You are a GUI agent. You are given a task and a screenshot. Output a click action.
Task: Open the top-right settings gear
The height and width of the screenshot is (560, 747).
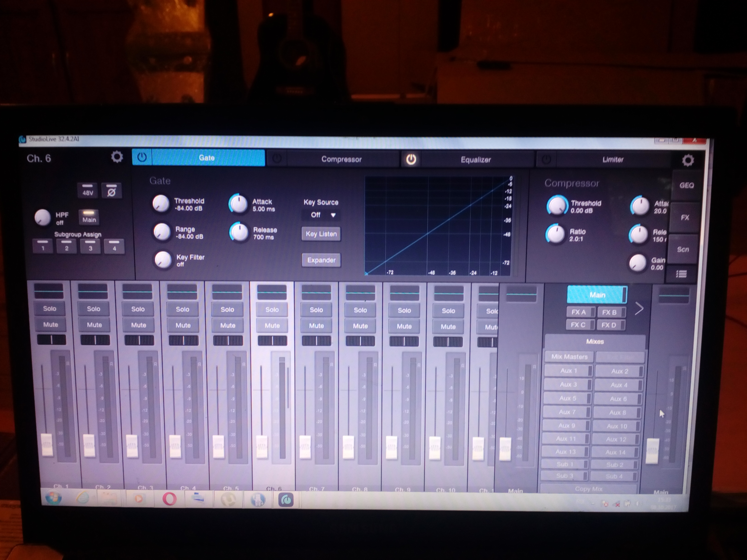[x=687, y=160]
